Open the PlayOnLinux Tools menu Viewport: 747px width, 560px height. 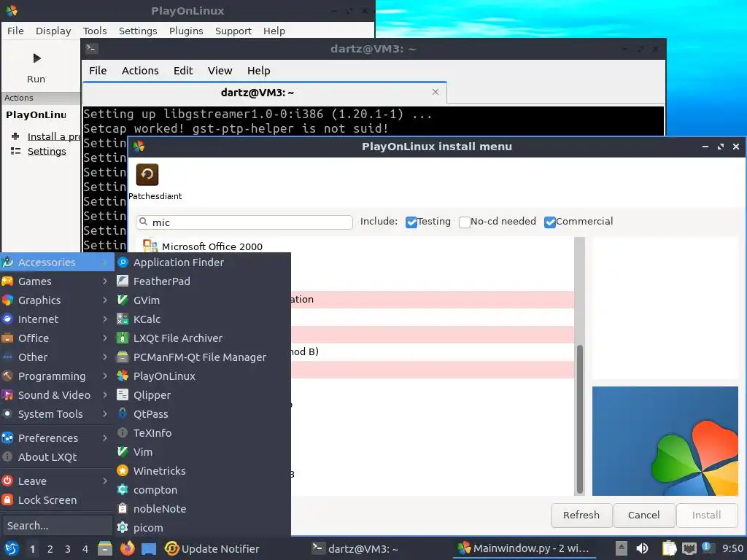point(95,31)
